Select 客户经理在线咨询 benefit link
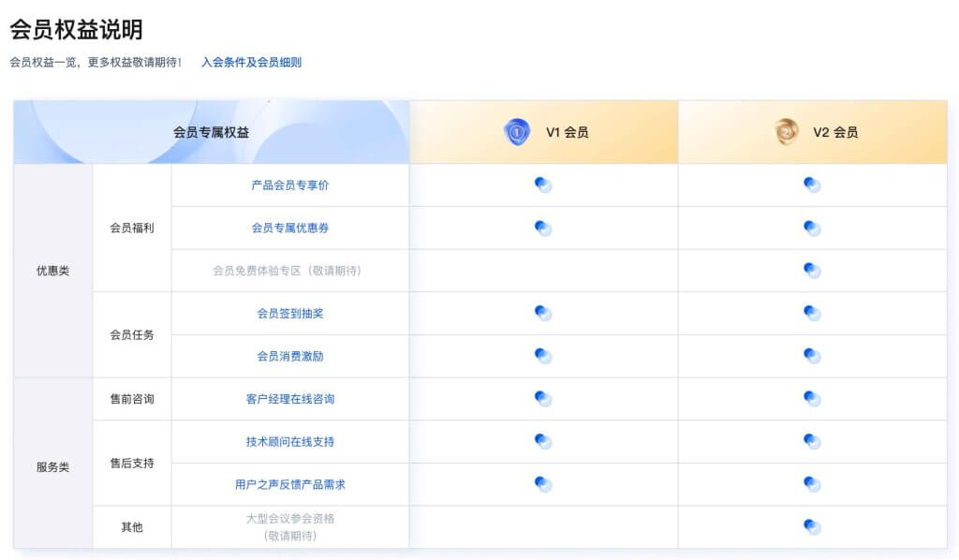 (290, 399)
